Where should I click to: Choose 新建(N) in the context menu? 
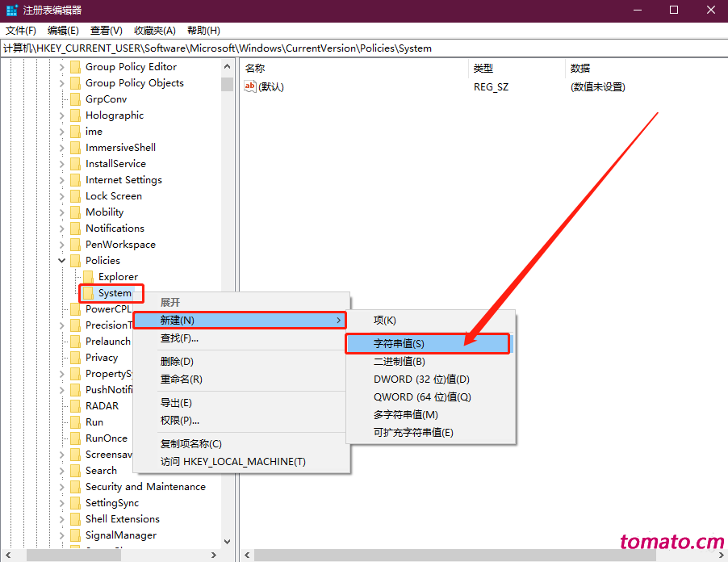click(240, 320)
